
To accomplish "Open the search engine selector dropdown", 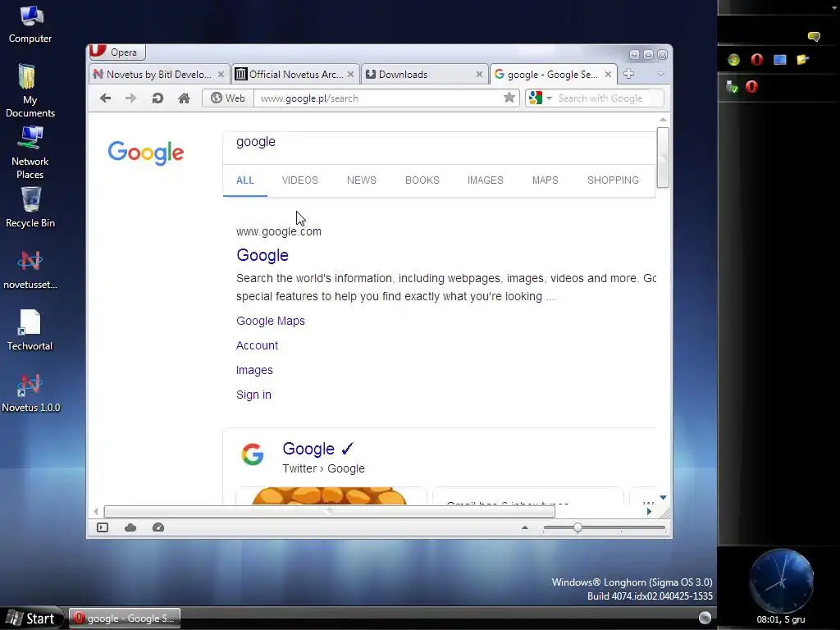I will click(540, 98).
